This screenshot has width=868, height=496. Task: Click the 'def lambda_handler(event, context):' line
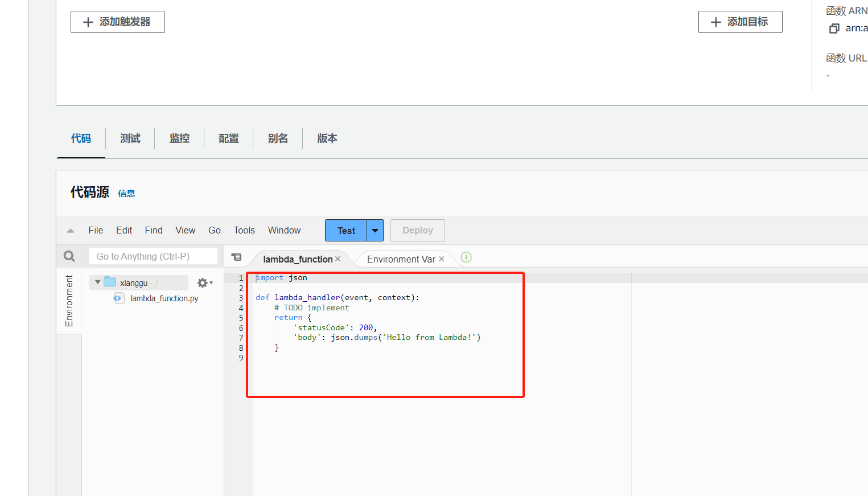[338, 298]
